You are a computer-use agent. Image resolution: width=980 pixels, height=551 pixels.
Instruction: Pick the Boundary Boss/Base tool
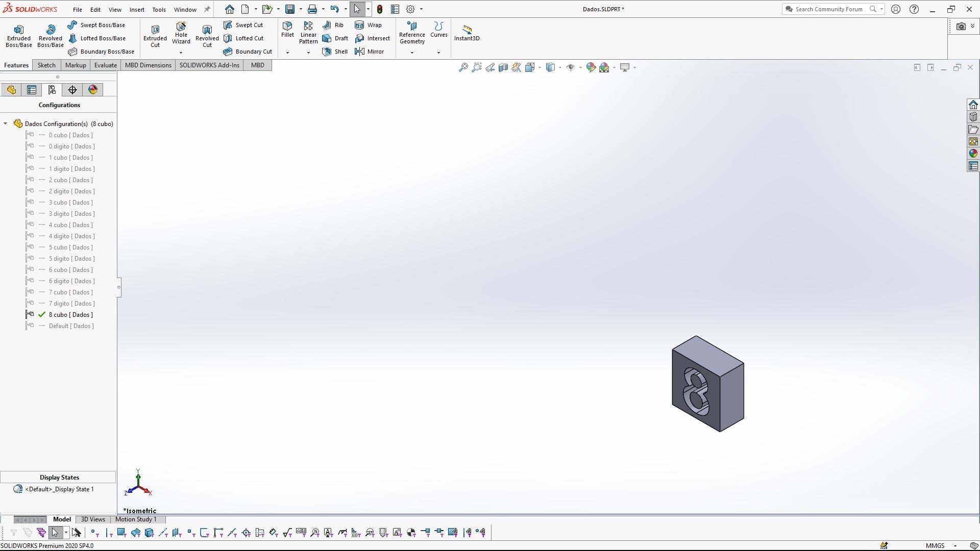(101, 52)
